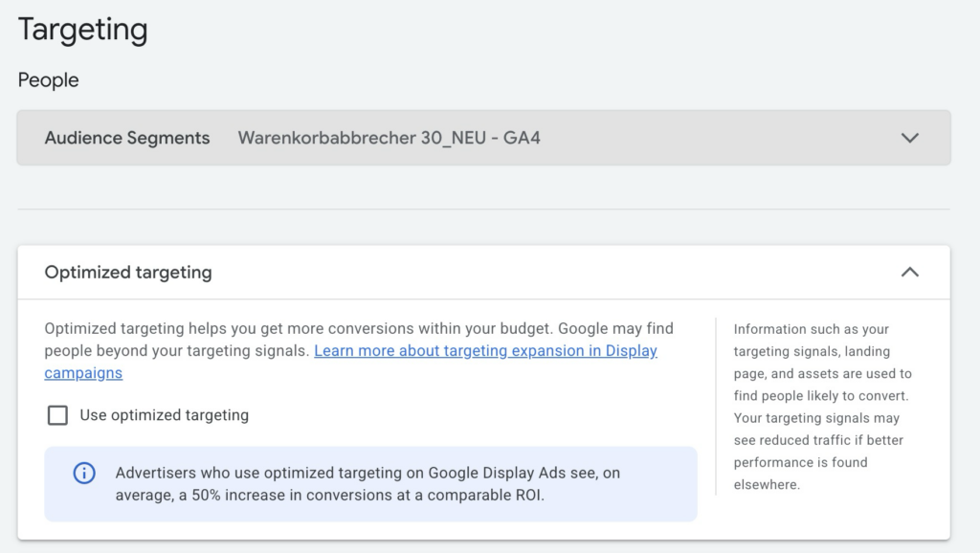Click the side note about targeting signals
This screenshot has height=553, width=980.
tap(822, 407)
